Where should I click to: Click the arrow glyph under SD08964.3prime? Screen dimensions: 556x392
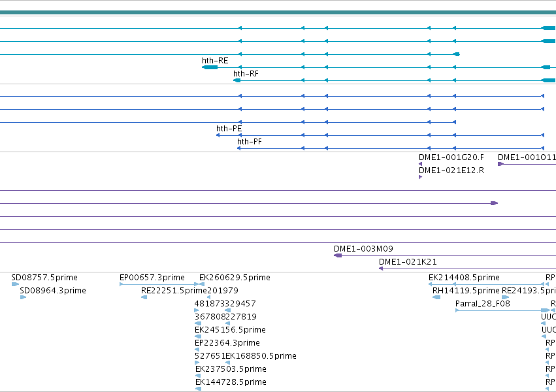click(24, 297)
